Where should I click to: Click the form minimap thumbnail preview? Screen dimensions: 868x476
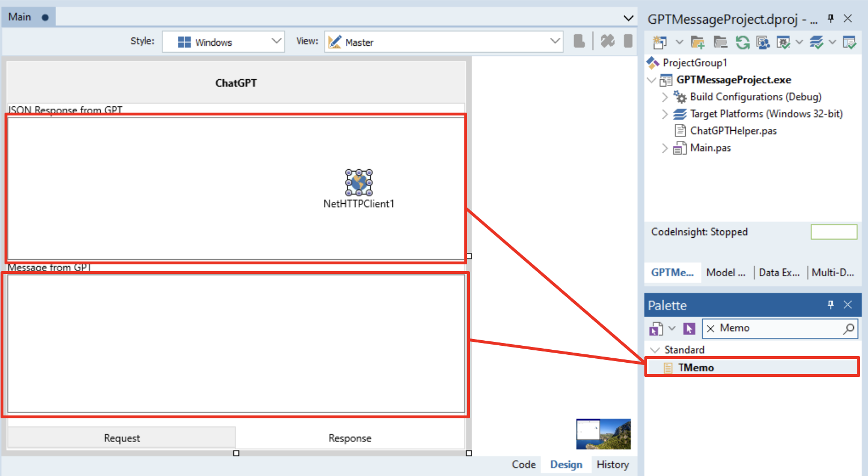pyautogui.click(x=604, y=434)
